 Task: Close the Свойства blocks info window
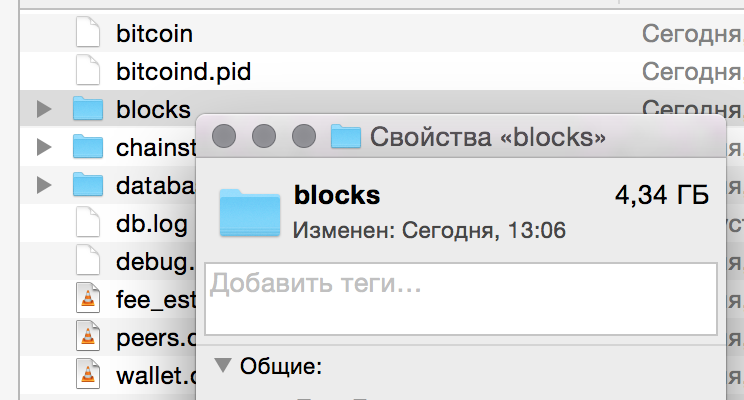(224, 136)
